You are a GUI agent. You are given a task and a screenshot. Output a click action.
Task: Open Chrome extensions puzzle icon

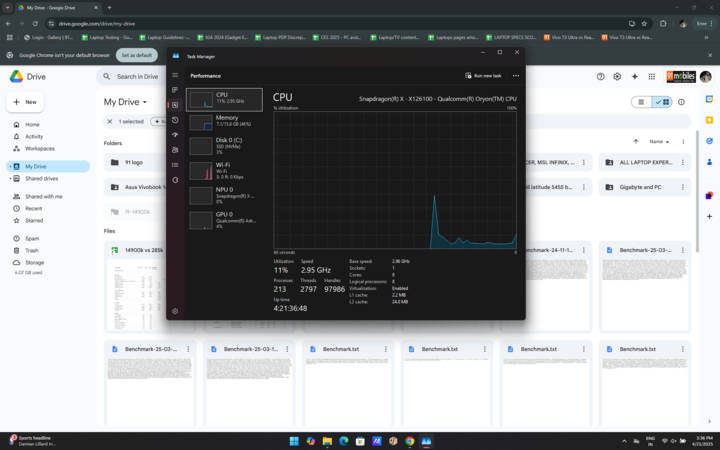pos(663,23)
